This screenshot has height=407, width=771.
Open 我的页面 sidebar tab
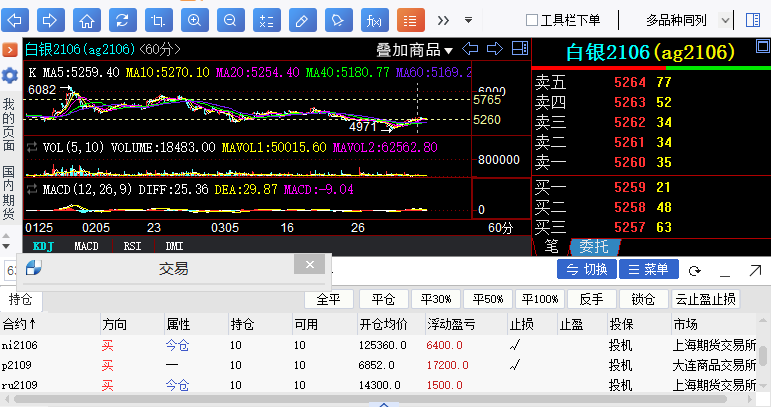[x=9, y=124]
